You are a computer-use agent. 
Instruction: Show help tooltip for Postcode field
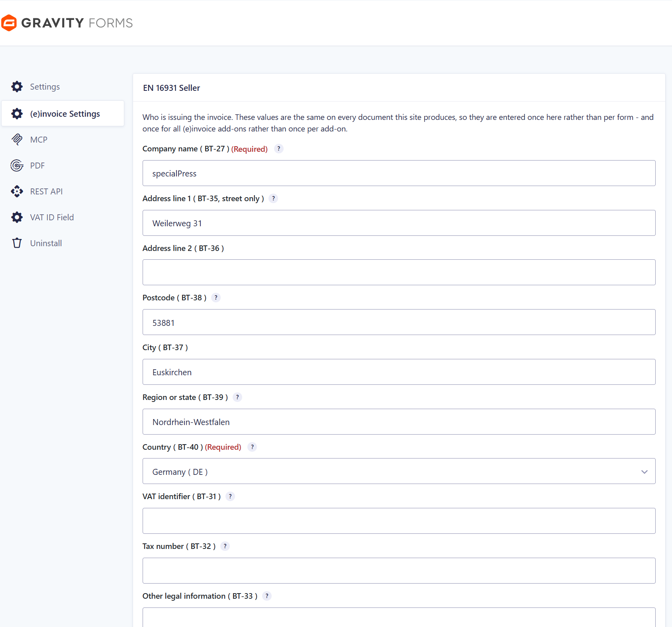point(216,298)
